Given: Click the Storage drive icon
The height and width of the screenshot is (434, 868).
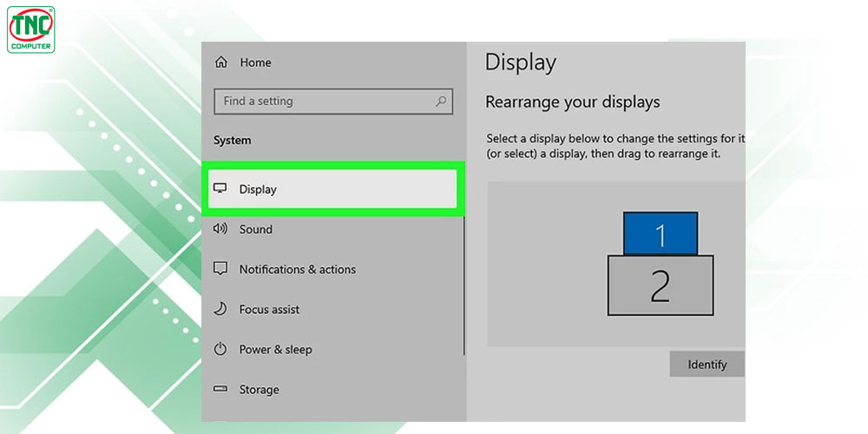Looking at the screenshot, I should click(220, 389).
